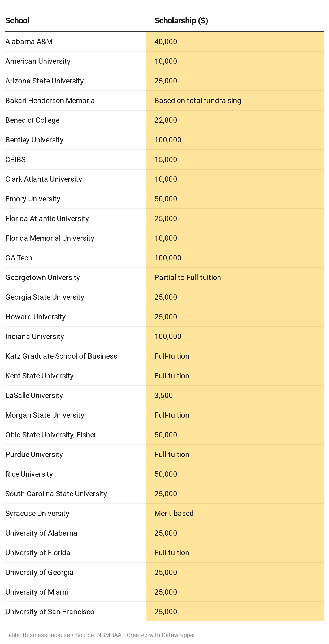
Task: Click University of San Francisco row label
Action: (50, 612)
